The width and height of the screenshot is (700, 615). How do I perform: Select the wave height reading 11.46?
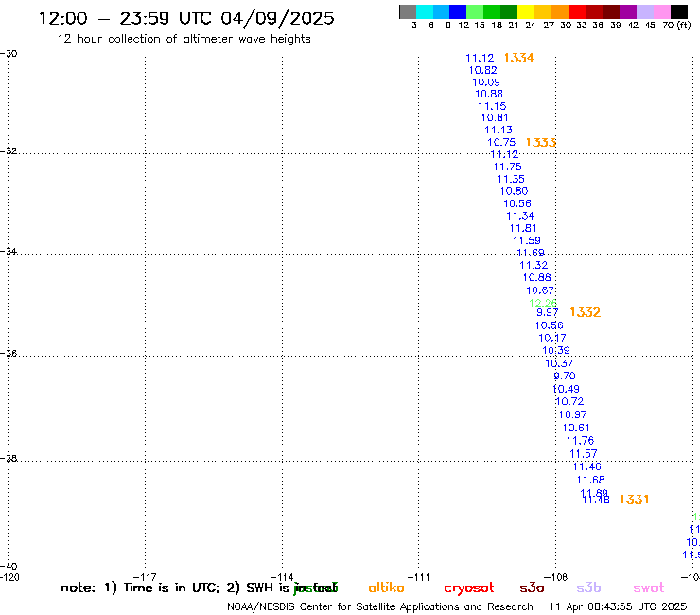587,466
